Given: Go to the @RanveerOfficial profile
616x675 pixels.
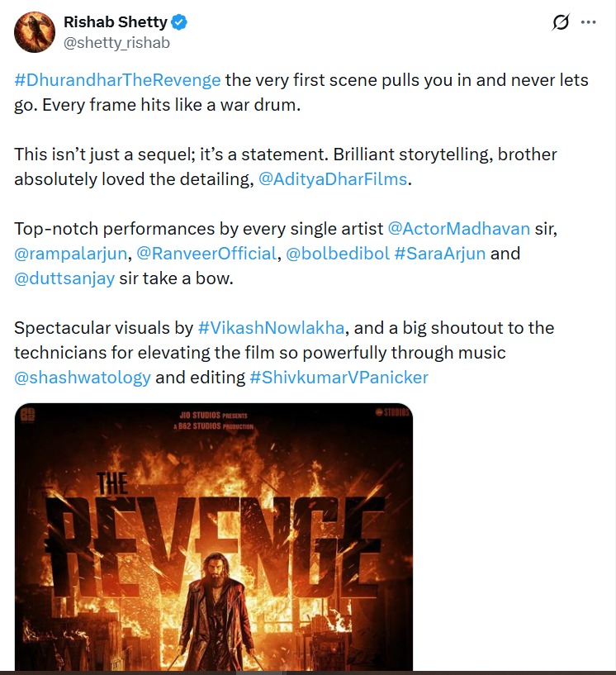Looking at the screenshot, I should [206, 253].
